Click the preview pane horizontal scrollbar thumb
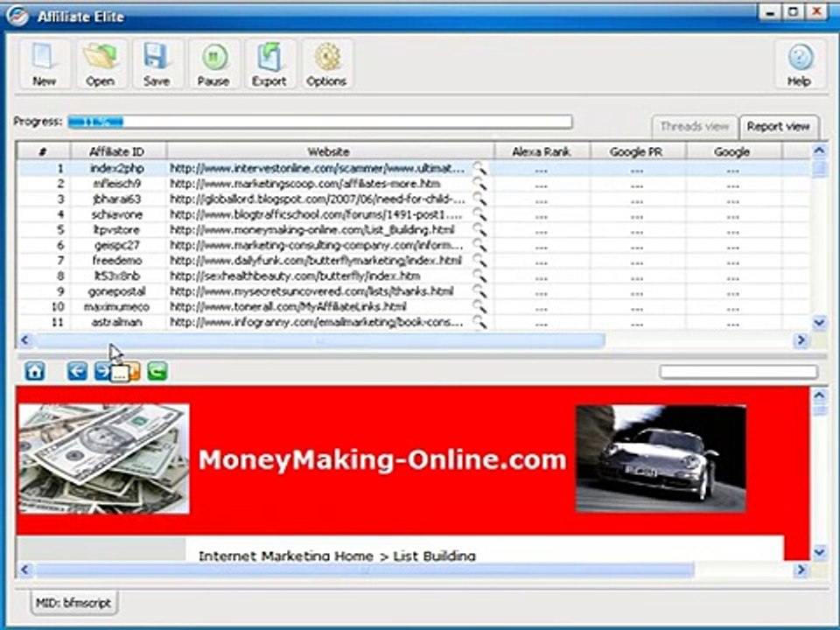This screenshot has width=840, height=630. click(364, 570)
